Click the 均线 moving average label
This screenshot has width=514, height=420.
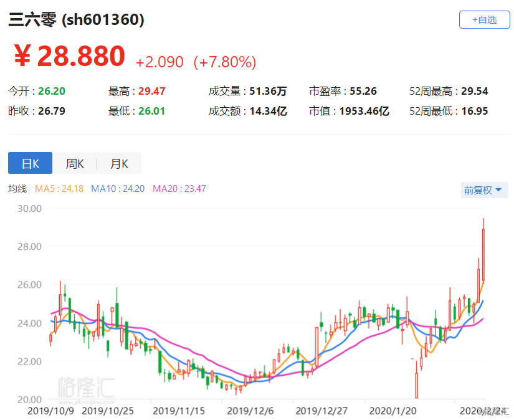pyautogui.click(x=17, y=189)
